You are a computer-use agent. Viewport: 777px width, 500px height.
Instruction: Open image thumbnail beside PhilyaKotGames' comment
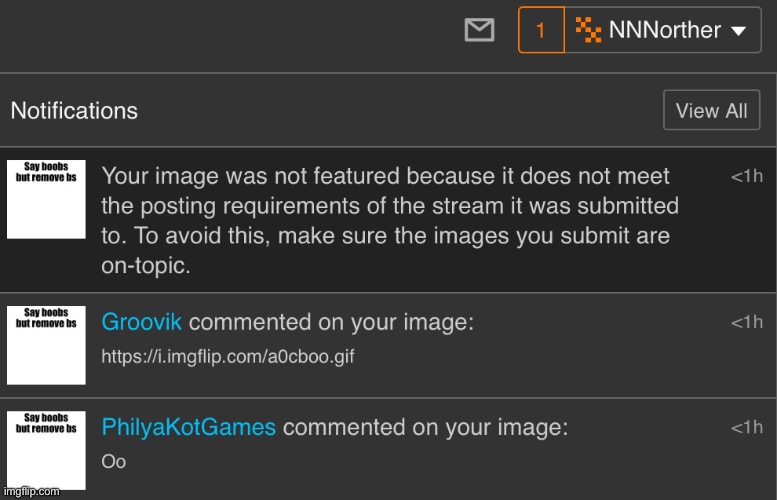click(x=46, y=450)
